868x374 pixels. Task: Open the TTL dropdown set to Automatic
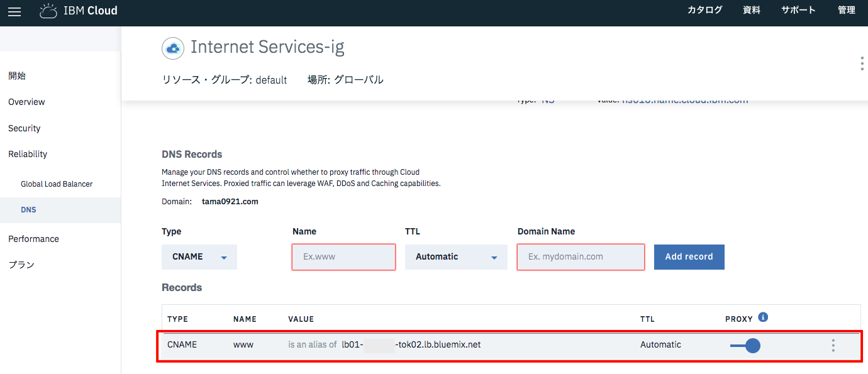point(455,256)
